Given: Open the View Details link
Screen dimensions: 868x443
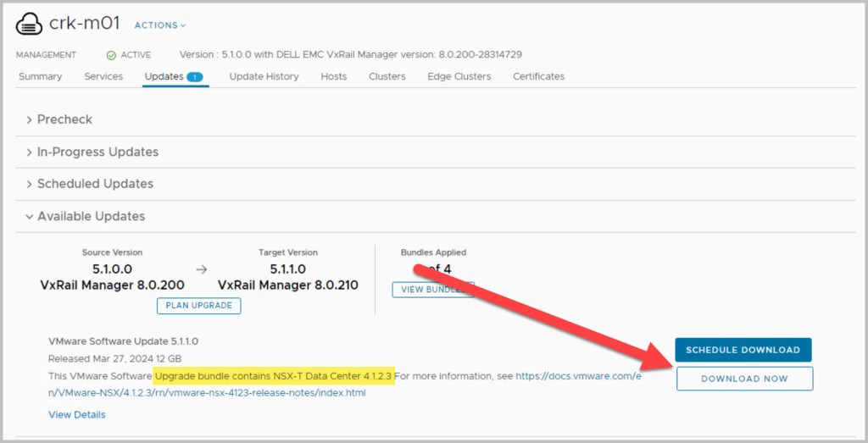Looking at the screenshot, I should click(x=77, y=415).
